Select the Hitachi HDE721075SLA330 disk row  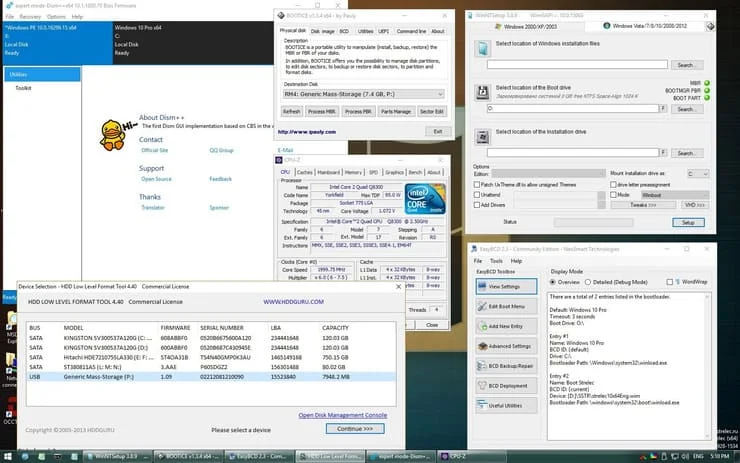click(211, 357)
